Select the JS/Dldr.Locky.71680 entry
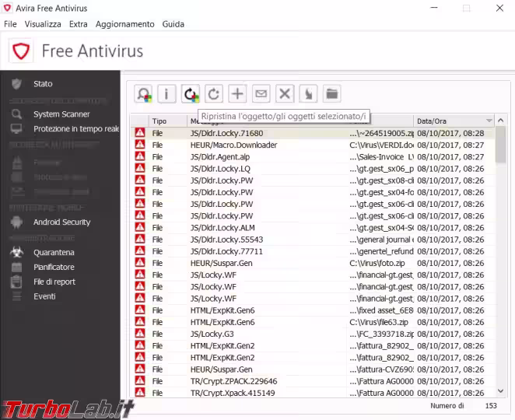This screenshot has width=515, height=420. click(313, 133)
